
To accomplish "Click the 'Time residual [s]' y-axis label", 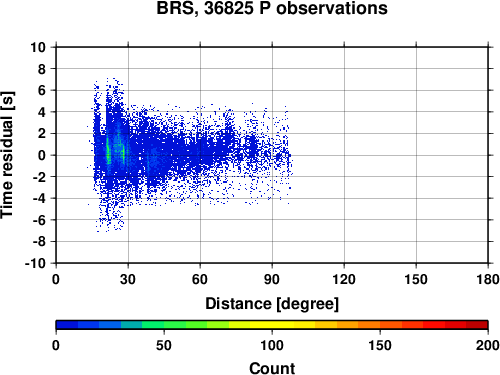I will pyautogui.click(x=7, y=155).
